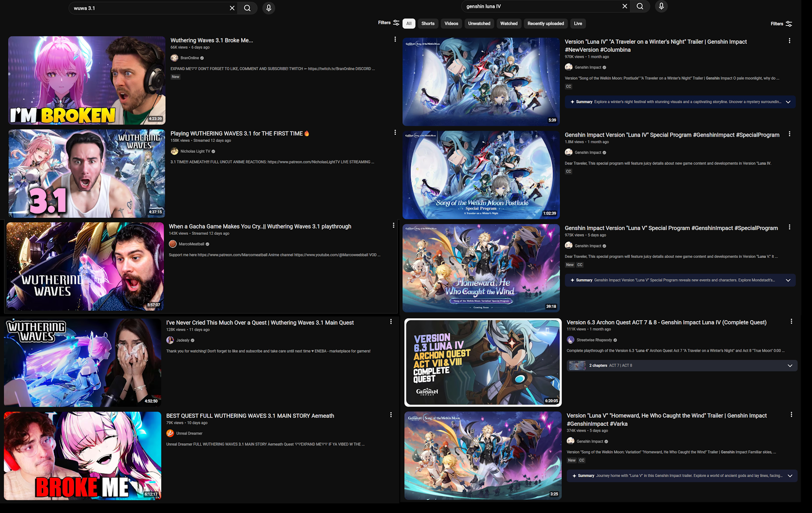Image resolution: width=812 pixels, height=513 pixels.
Task: Expand the Summary for the Luna IV Trailer
Action: [788, 102]
